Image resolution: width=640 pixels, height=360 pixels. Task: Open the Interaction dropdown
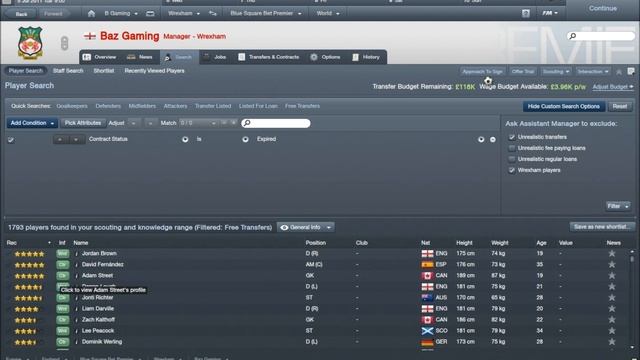[x=593, y=71]
